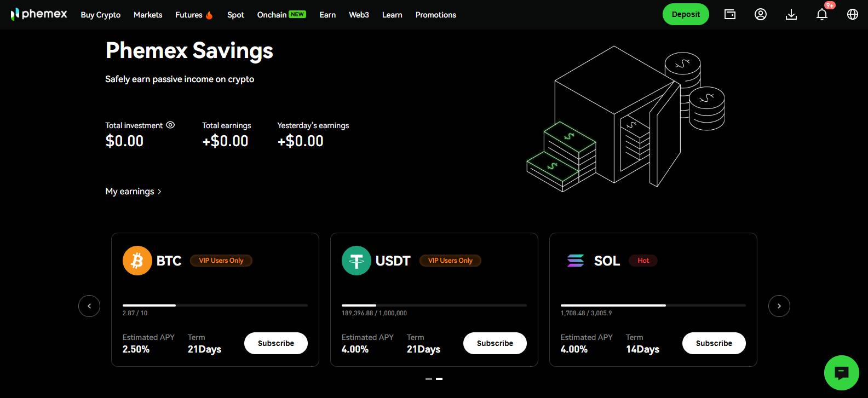The width and height of the screenshot is (868, 398).
Task: Click the 189,396.88 / 1,000,000 quota text
Action: (x=374, y=313)
